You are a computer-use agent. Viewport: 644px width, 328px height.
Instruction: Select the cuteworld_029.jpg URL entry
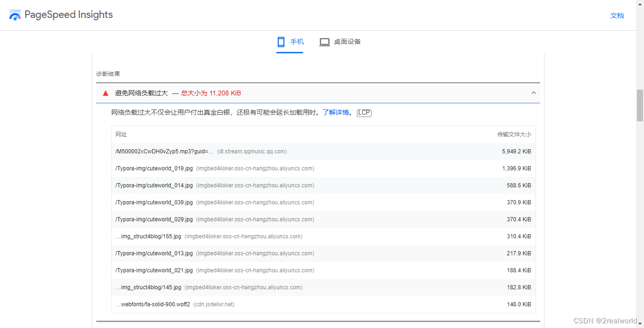click(x=154, y=219)
